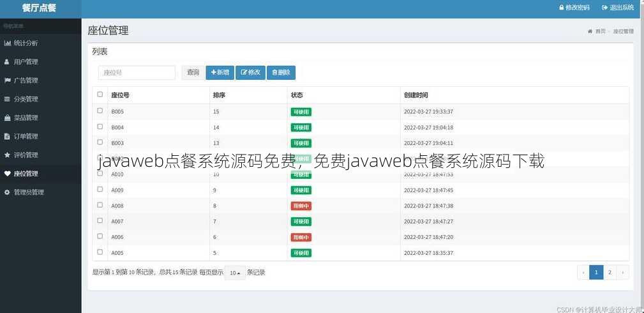Check the box for seat B003

tap(100, 142)
